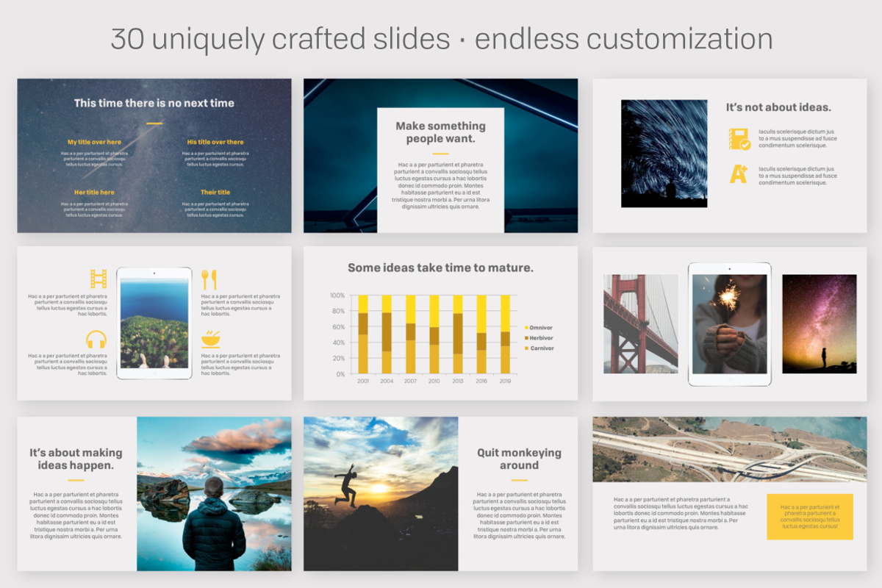The image size is (882, 588).
Task: Select the jumping silhouette sunset photo
Action: pyautogui.click(x=381, y=494)
